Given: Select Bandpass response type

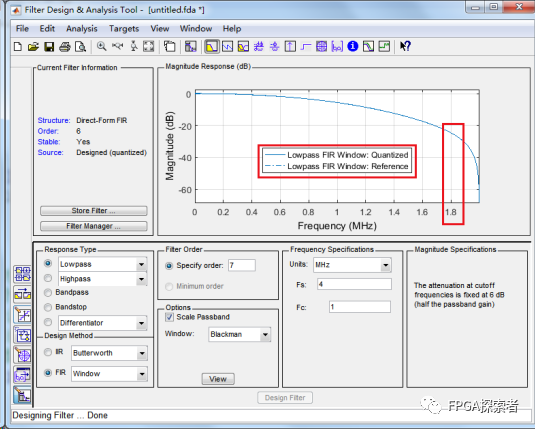Looking at the screenshot, I should pos(48,293).
